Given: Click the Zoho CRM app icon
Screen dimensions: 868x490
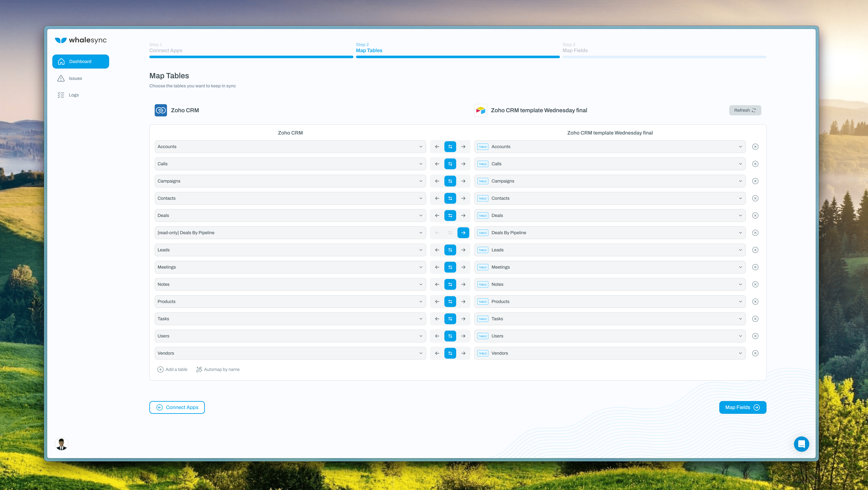Looking at the screenshot, I should coord(161,110).
